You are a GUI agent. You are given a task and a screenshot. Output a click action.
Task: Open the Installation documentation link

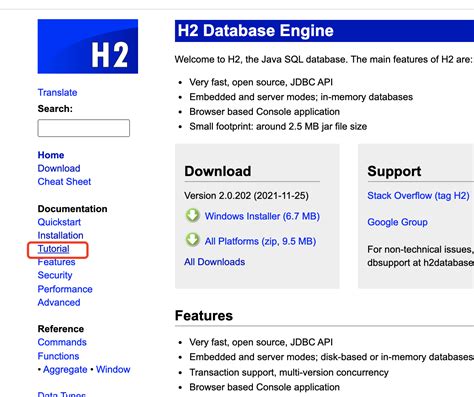(60, 235)
